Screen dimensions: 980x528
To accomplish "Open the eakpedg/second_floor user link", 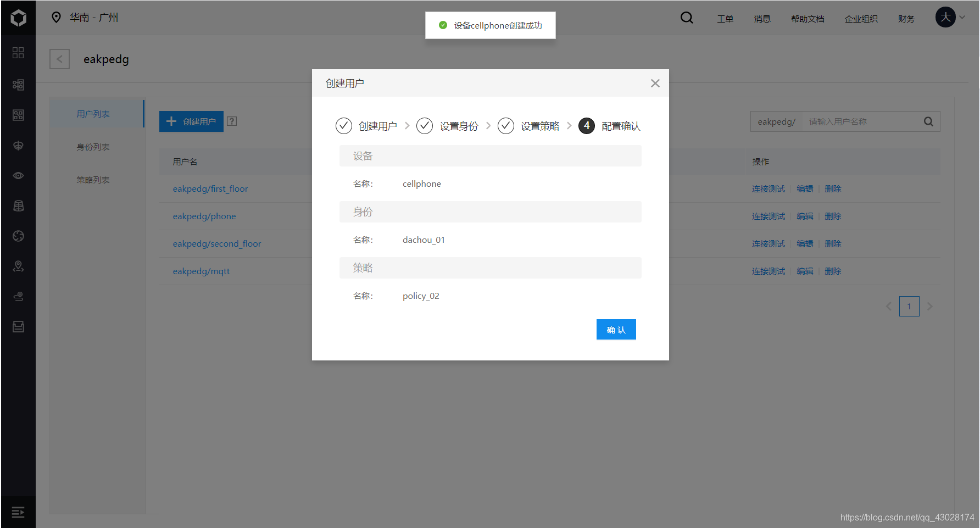I will [217, 244].
